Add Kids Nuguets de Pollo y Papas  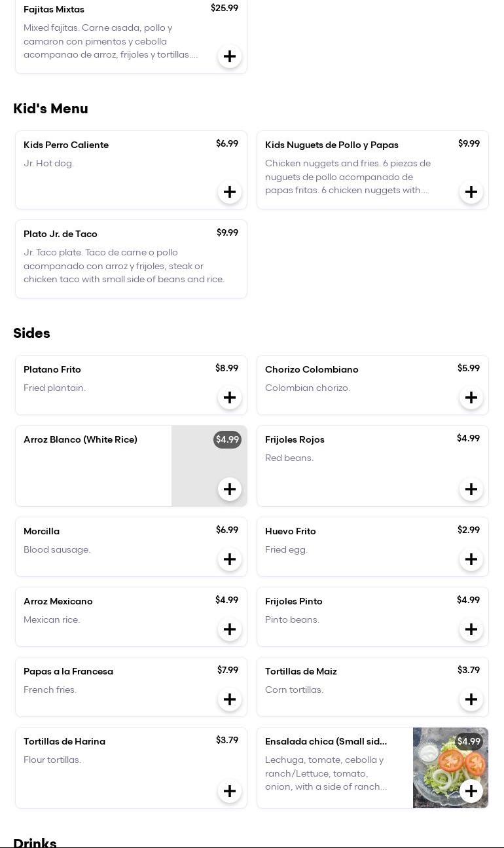click(x=471, y=192)
